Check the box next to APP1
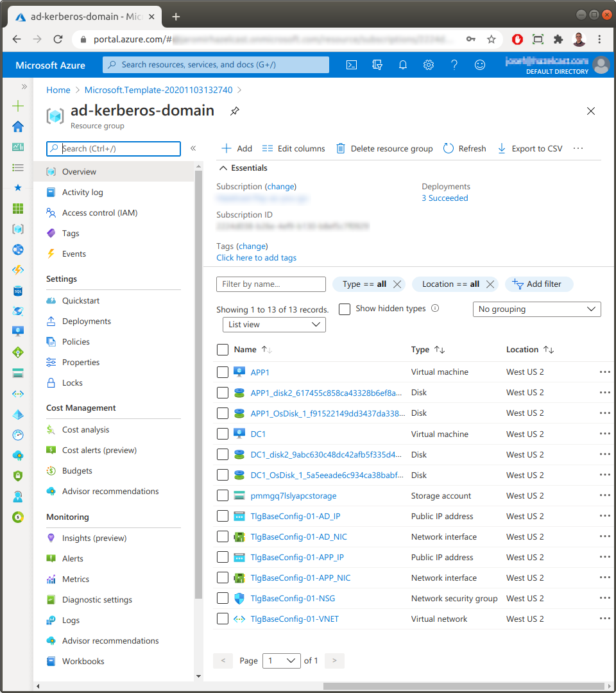Viewport: 616px width, 693px height. coord(223,372)
